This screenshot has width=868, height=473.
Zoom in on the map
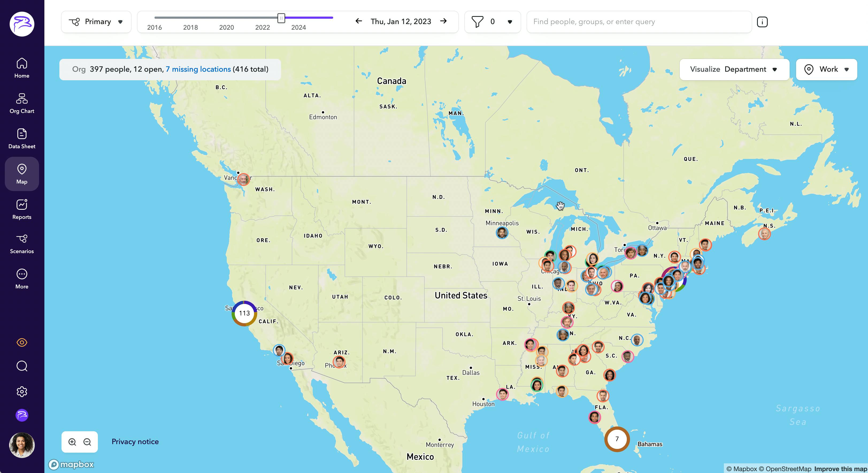(x=72, y=442)
